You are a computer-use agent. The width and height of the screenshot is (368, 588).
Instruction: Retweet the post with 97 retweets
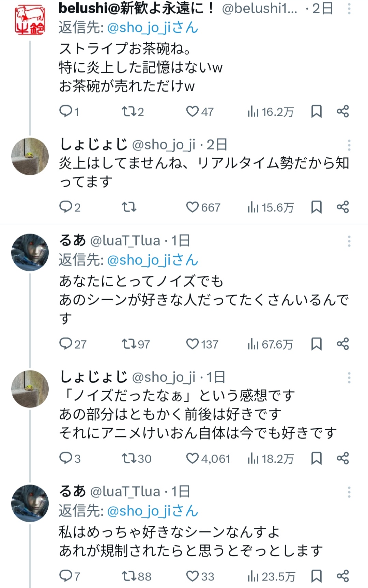[x=129, y=344]
